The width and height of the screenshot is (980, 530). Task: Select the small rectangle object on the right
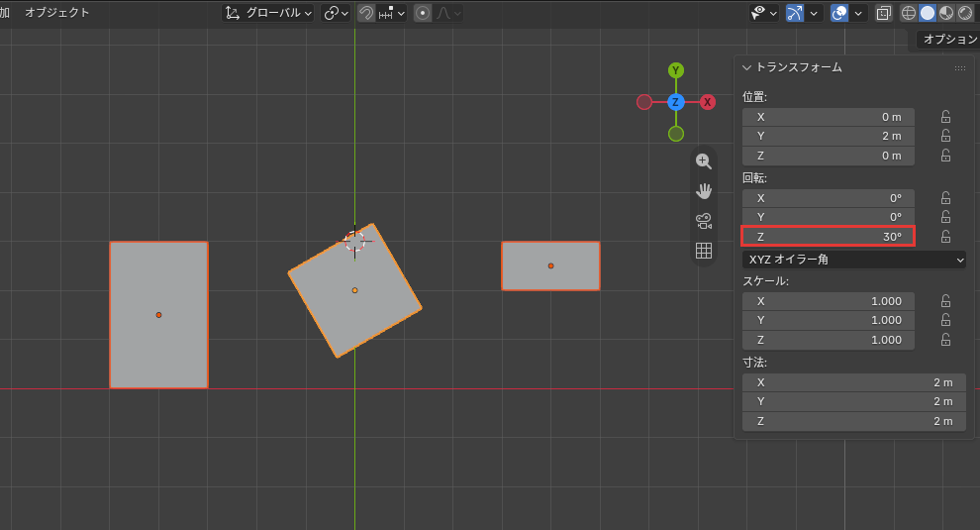click(550, 265)
